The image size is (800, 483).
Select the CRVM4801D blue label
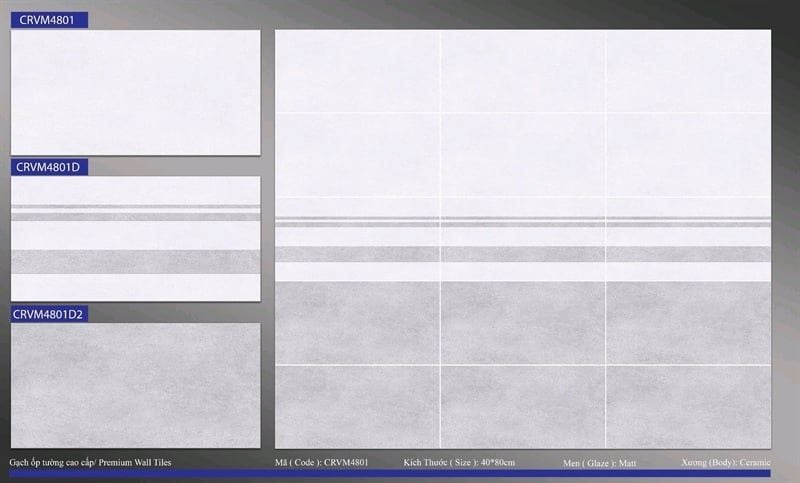coord(49,167)
